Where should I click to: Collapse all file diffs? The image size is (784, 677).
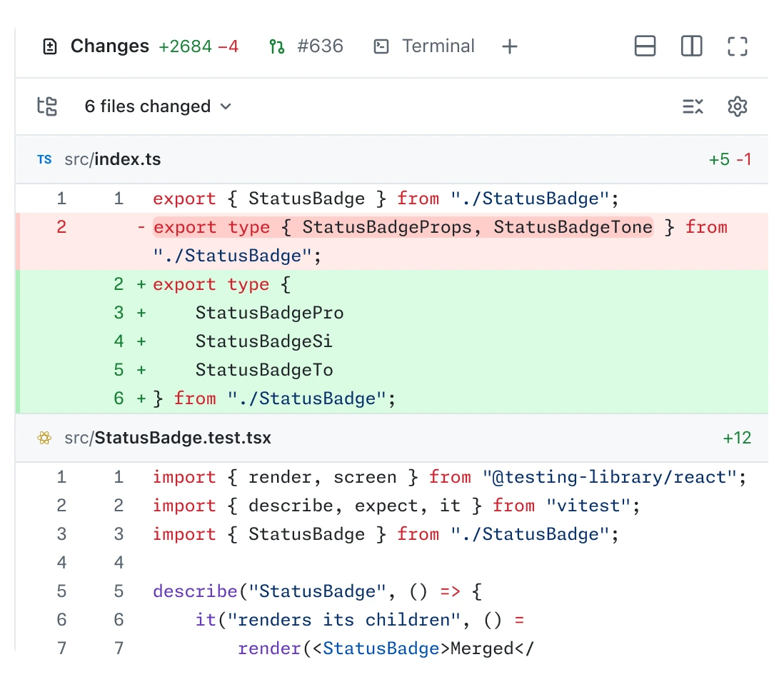[693, 106]
